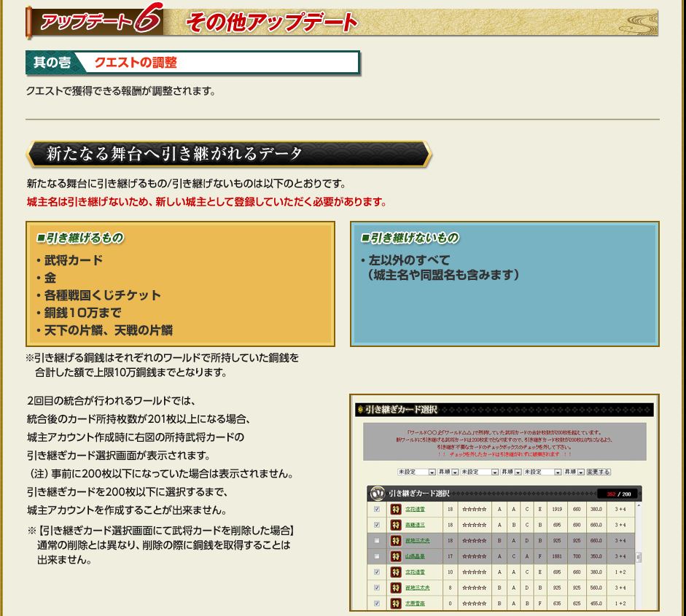Viewport: 686px width, 616px height.
Task: Open the third 昇順 order dropdown
Action: point(574,472)
